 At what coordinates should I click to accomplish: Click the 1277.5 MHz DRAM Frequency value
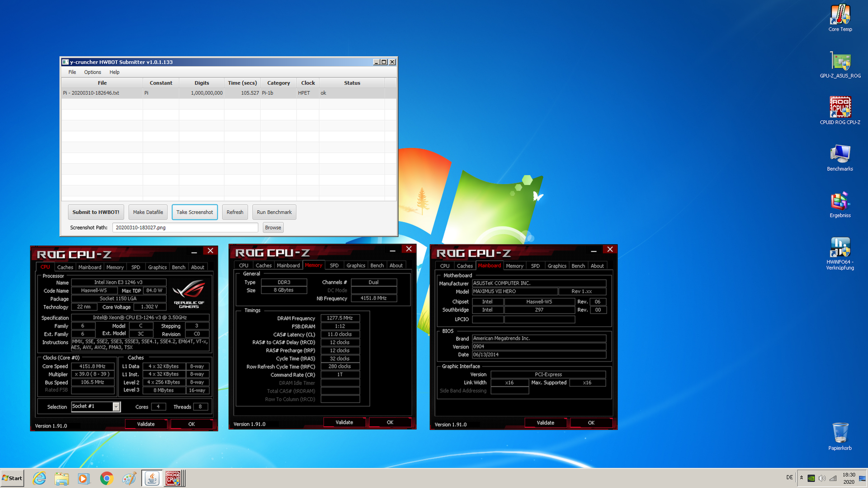pyautogui.click(x=340, y=318)
